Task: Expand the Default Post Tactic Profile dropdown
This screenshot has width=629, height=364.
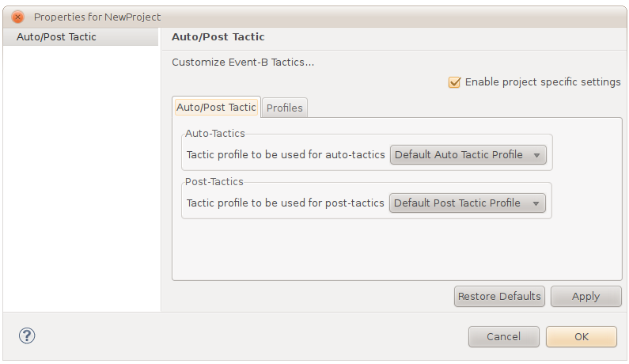Action: point(468,203)
